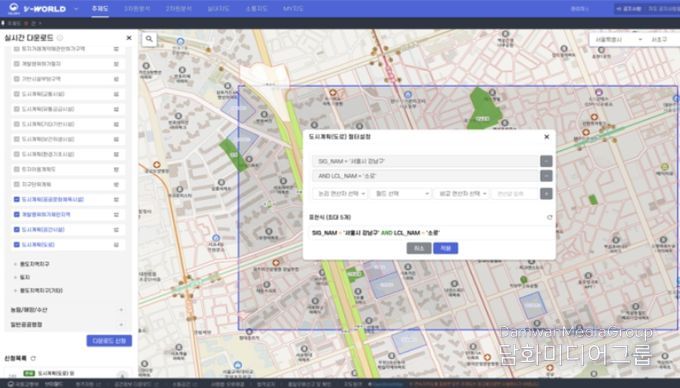Click the map search magnifier icon
680x388 pixels.
149,39
